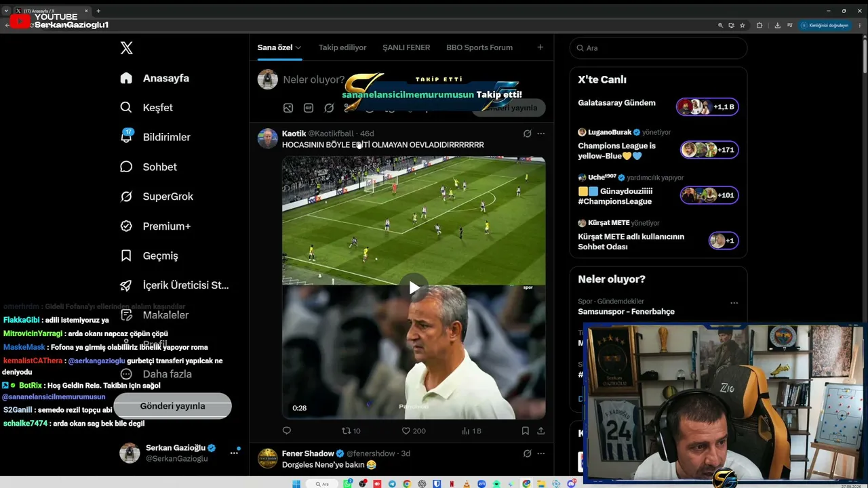
Task: Click the Windows taskbar Ara search box
Action: pos(321,483)
